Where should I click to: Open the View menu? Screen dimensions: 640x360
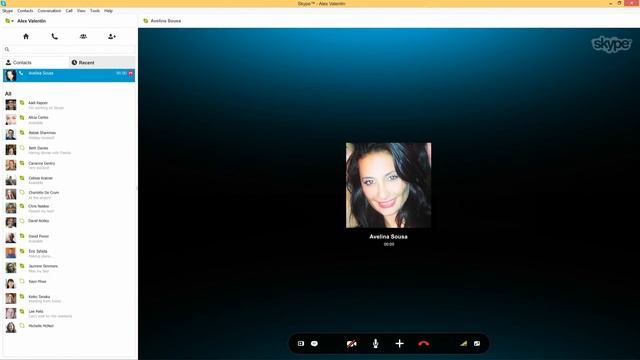(x=81, y=11)
